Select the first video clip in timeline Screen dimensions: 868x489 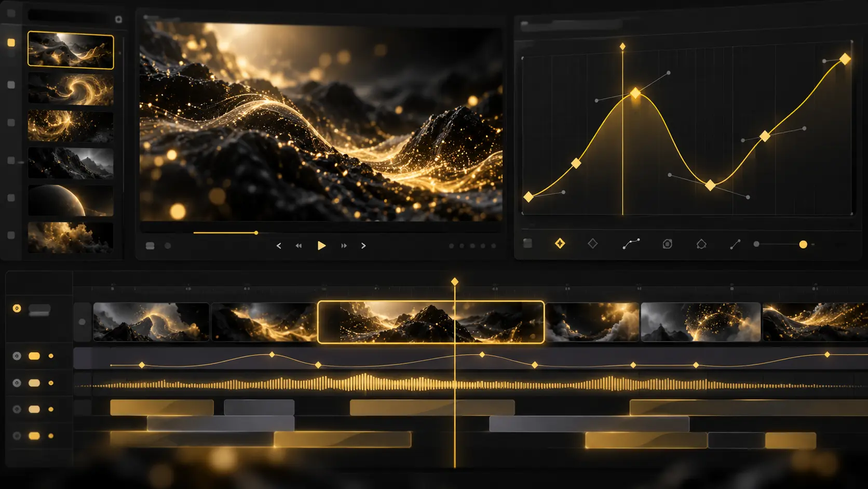click(151, 322)
